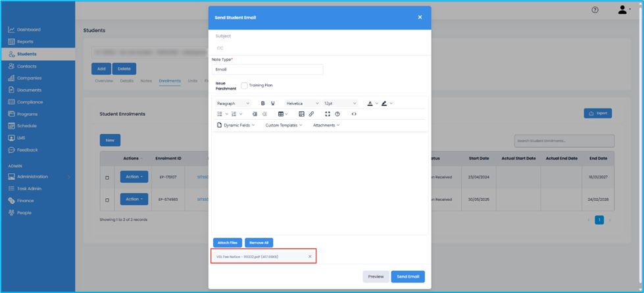Click the insert link icon

(x=311, y=114)
